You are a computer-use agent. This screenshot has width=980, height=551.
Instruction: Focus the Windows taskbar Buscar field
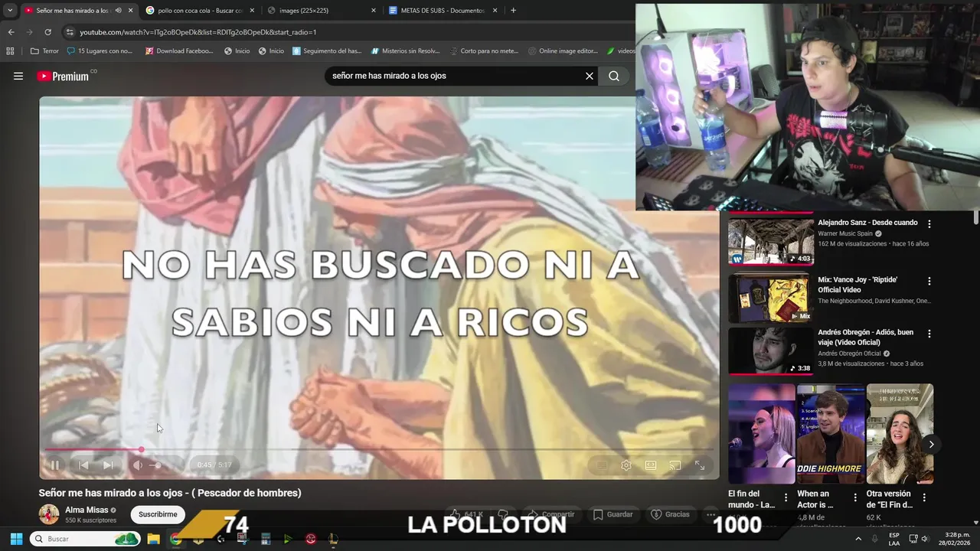tap(86, 539)
